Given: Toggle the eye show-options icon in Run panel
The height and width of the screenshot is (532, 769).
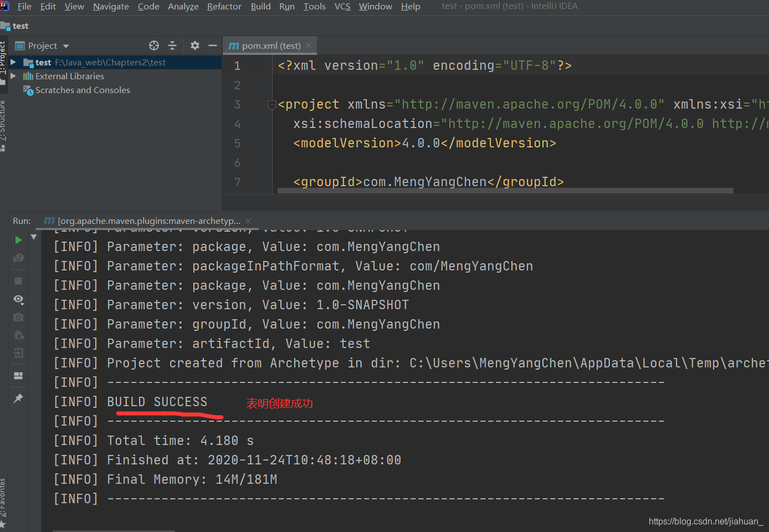Looking at the screenshot, I should [18, 299].
